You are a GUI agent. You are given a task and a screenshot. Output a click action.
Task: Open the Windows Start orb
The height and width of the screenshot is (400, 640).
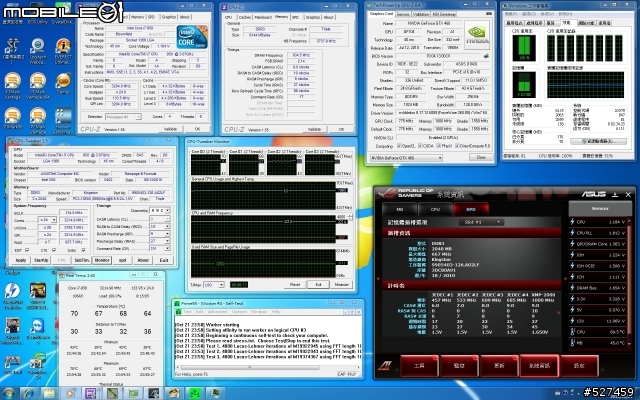click(x=9, y=393)
